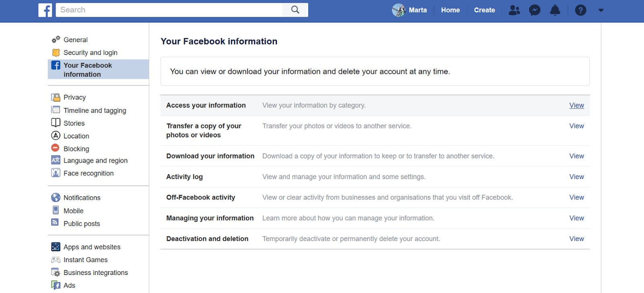
Task: Open Notifications settings
Action: tap(82, 198)
